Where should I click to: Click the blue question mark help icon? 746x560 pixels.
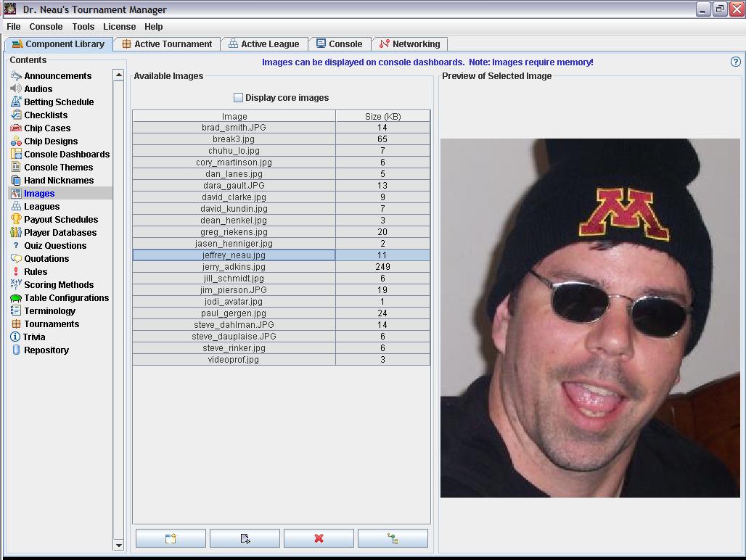736,62
